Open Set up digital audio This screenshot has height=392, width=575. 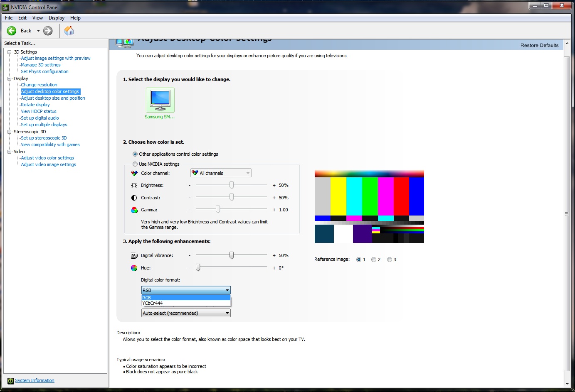click(x=40, y=118)
